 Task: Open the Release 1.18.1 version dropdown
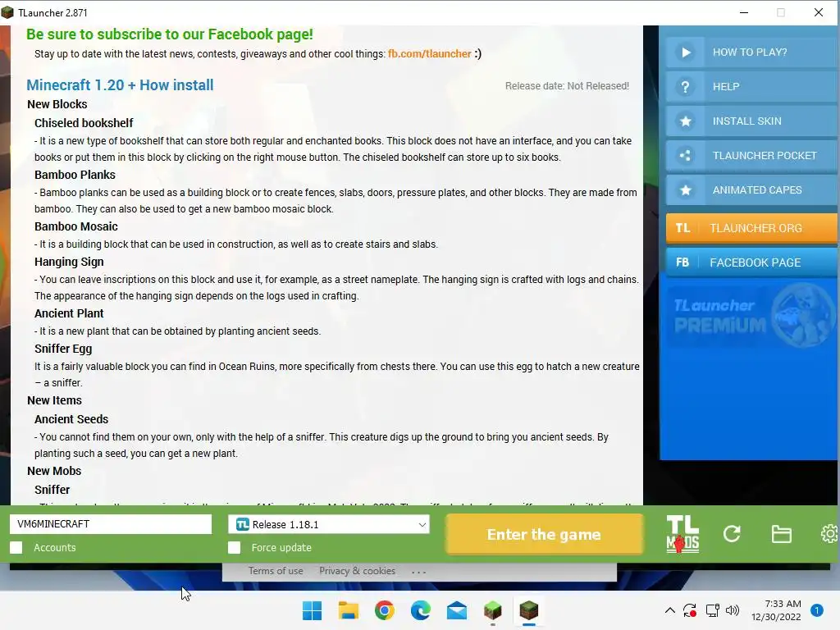[328, 524]
